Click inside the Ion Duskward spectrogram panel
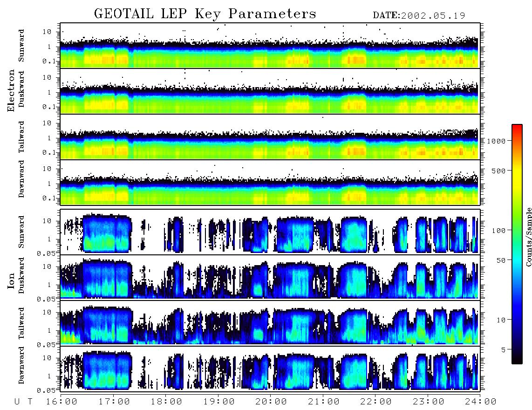Screen dimensions: 532x410 [270, 277]
